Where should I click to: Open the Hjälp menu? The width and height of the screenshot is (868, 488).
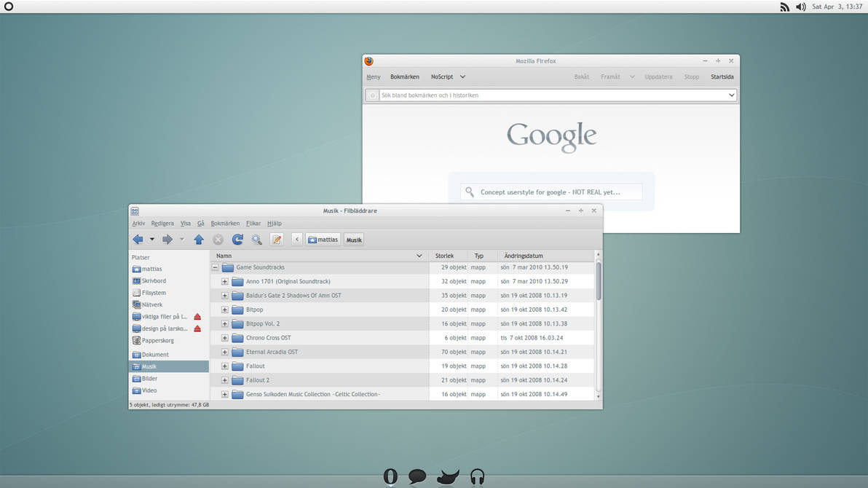274,223
